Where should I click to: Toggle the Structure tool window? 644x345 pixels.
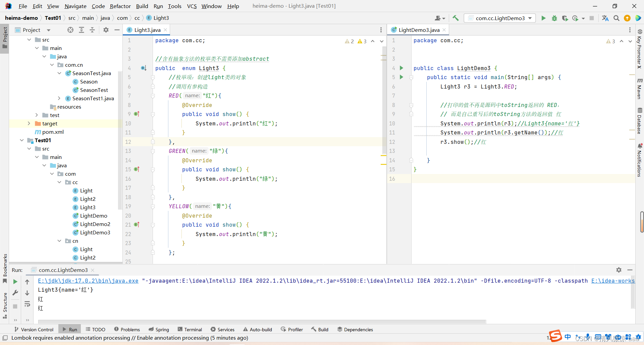(5, 305)
